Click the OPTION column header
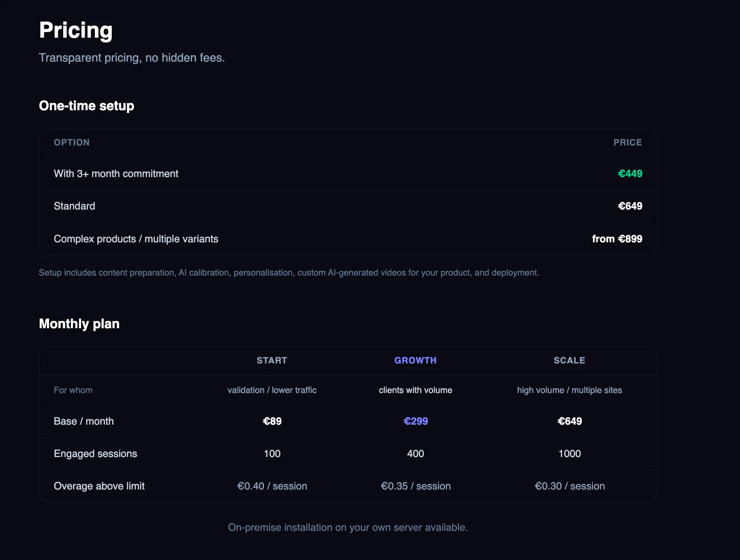The image size is (740, 560). pos(72,143)
